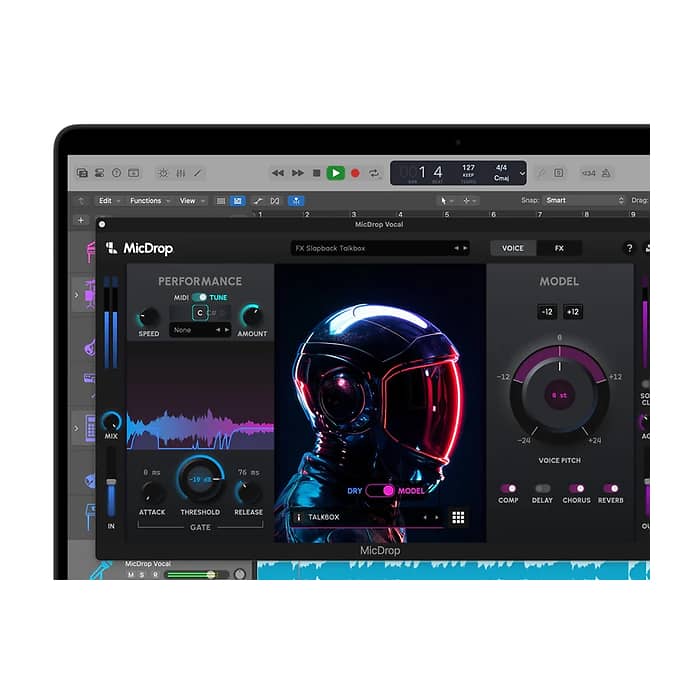Open Smart Controls dial icon
Screen dimensions: 700x700
pyautogui.click(x=163, y=173)
